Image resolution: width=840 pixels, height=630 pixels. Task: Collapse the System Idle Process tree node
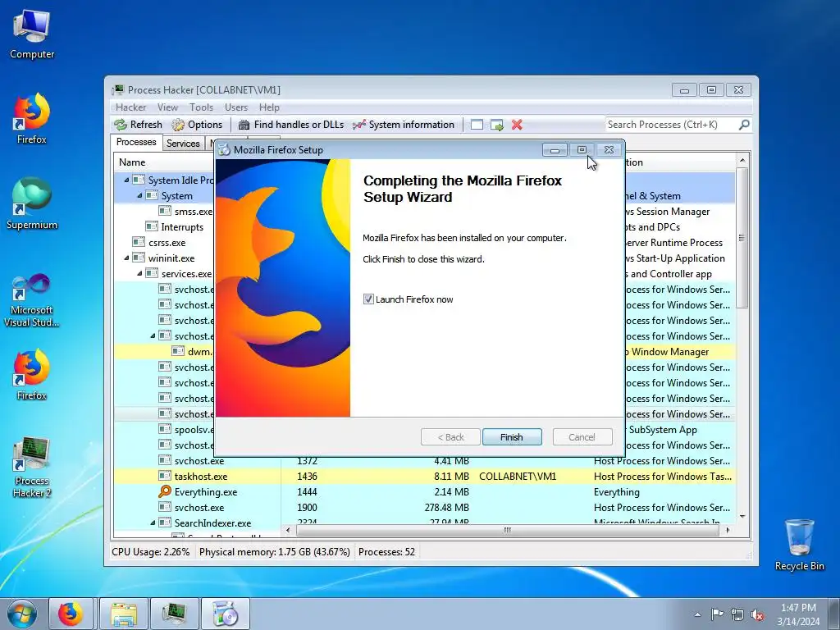(x=126, y=180)
